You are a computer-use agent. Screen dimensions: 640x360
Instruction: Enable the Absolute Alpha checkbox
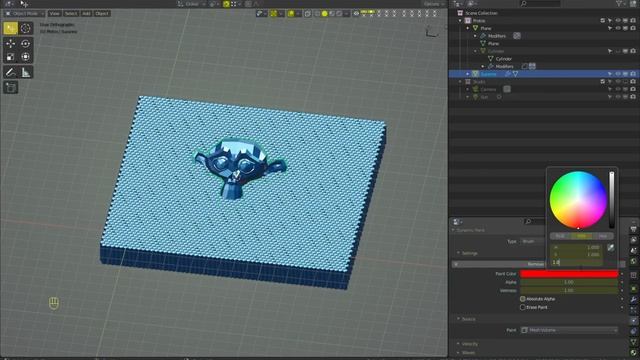[522, 299]
